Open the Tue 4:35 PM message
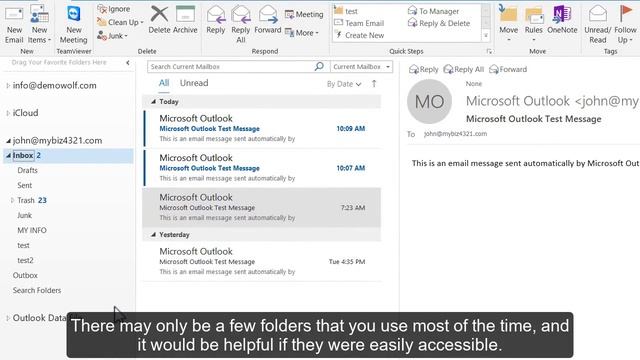Viewport: 640px width, 360px height. (x=262, y=261)
